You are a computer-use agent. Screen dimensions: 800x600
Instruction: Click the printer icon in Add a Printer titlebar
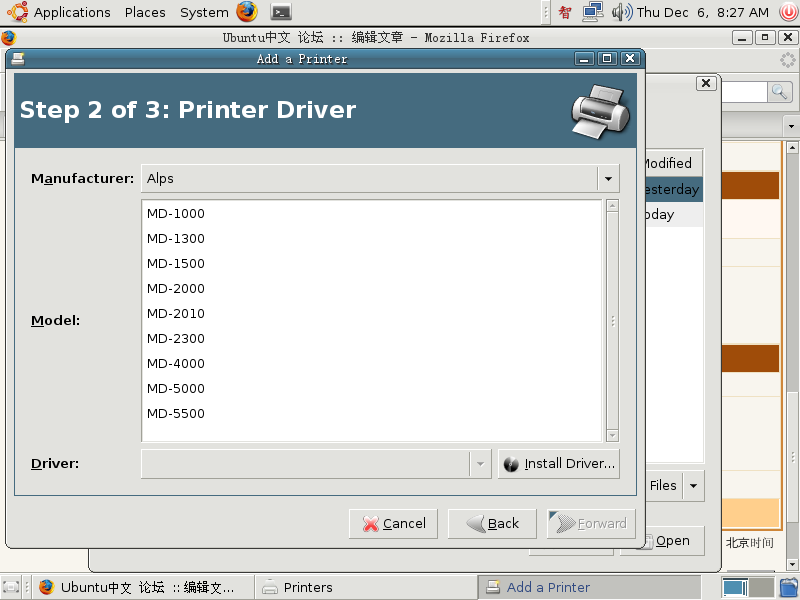pos(17,59)
